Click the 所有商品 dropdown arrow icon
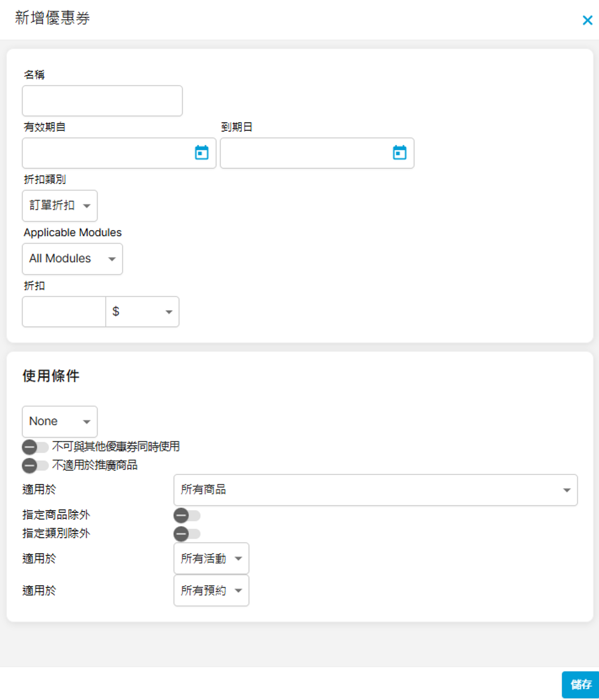The image size is (599, 700). pos(567,490)
